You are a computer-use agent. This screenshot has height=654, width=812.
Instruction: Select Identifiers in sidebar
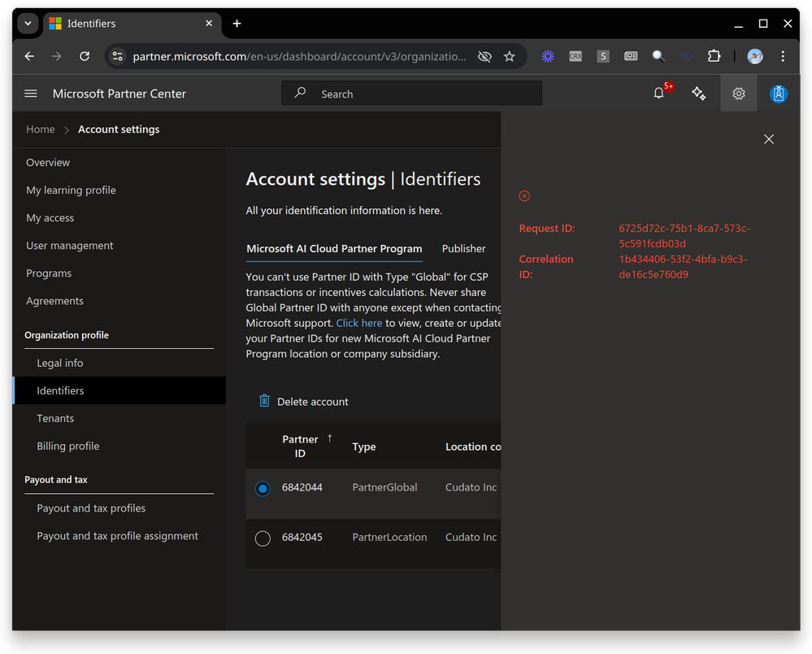[x=119, y=390]
